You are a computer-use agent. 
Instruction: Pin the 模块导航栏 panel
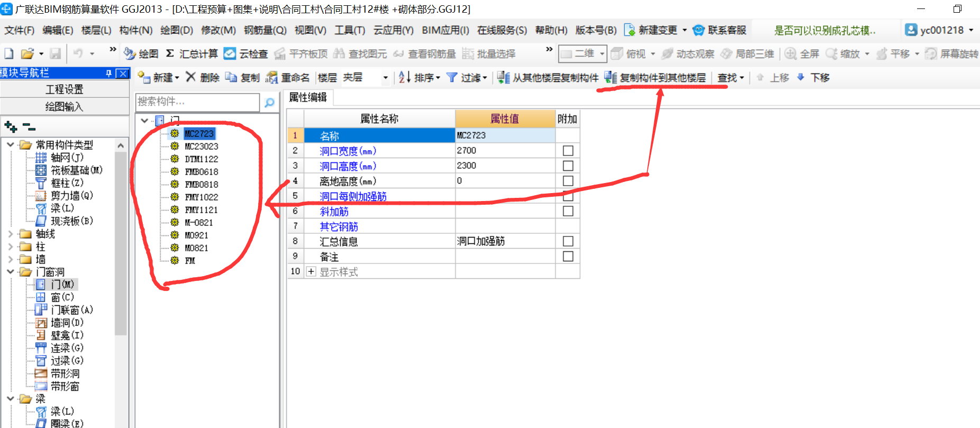click(109, 74)
